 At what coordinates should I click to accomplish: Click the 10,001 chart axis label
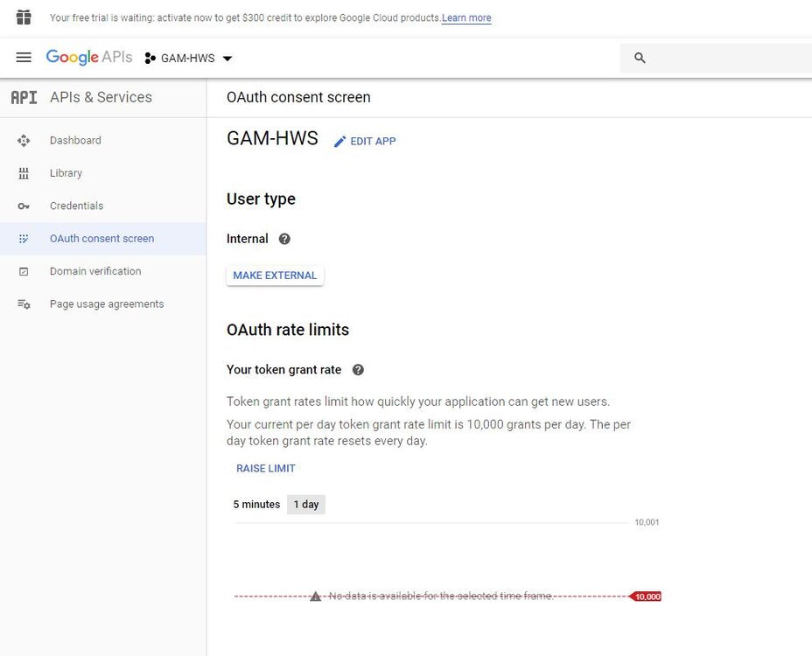coord(647,522)
